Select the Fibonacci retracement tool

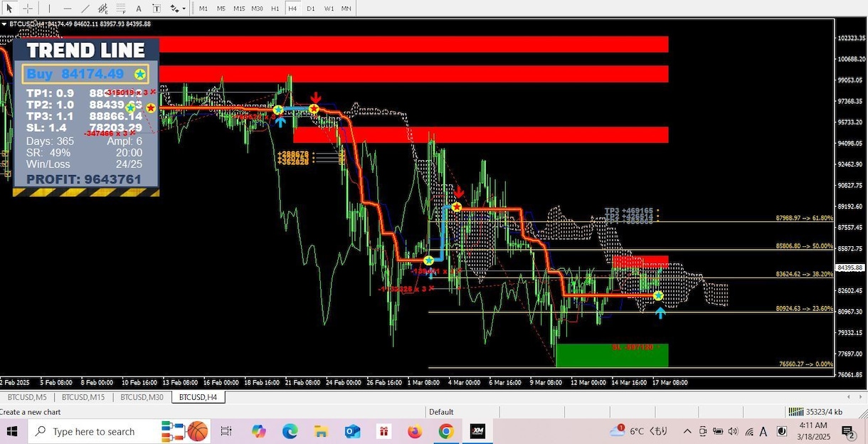pos(121,9)
